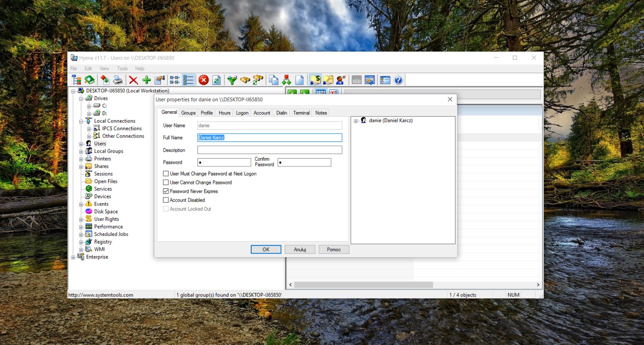Click the export toolbar icon
The height and width of the screenshot is (345, 644).
(x=105, y=80)
